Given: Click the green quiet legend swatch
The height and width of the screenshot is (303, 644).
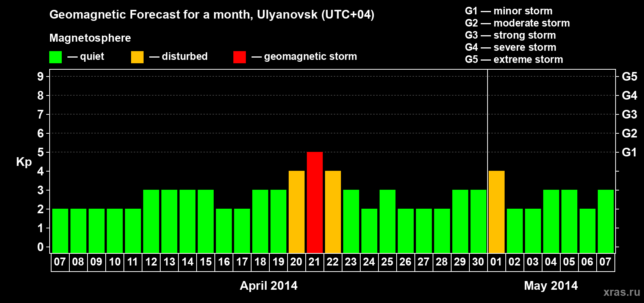Looking at the screenshot, I should tap(55, 57).
